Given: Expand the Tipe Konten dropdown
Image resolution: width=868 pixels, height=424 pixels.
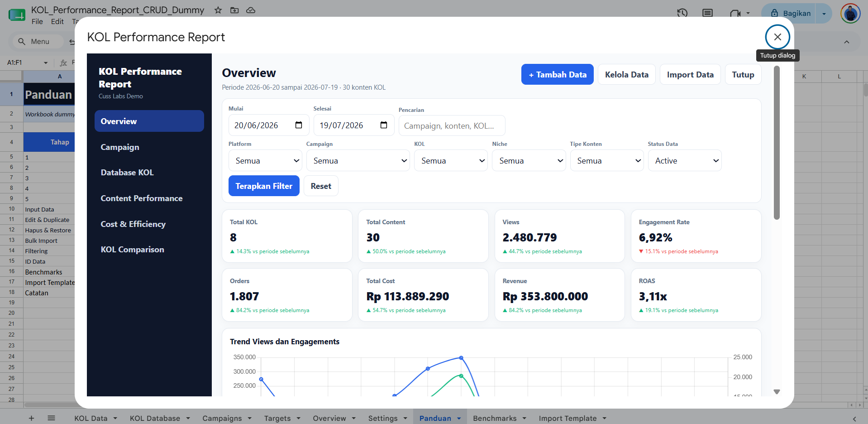Looking at the screenshot, I should [607, 161].
